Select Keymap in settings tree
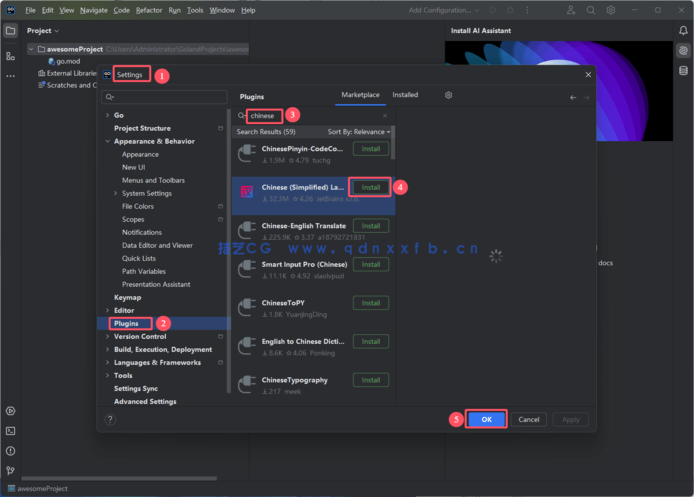 click(127, 298)
